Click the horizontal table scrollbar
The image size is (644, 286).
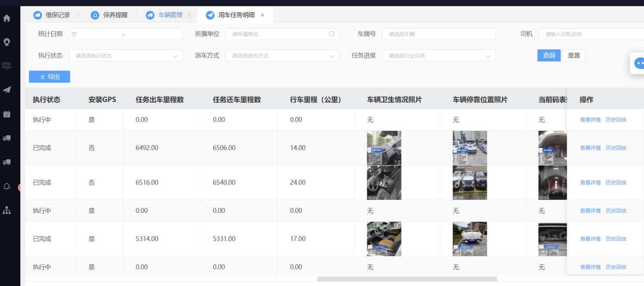tap(407, 279)
